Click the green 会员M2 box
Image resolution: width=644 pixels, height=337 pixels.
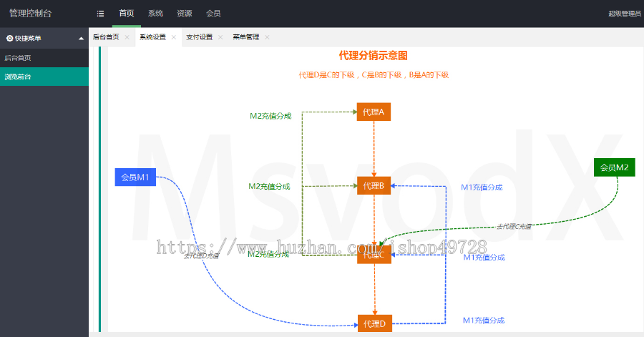[x=615, y=167]
